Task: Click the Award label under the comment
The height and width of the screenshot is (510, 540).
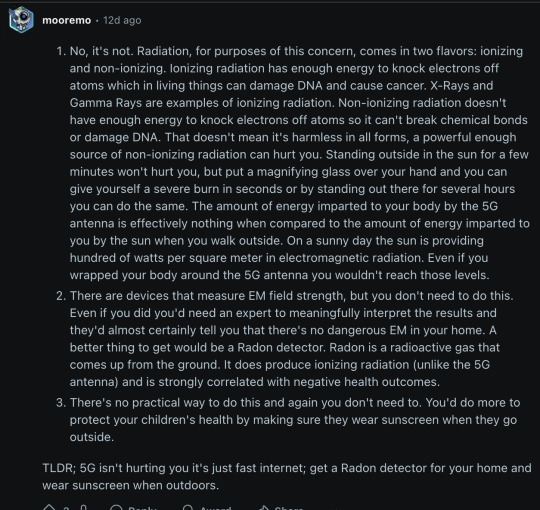Action: [x=216, y=508]
